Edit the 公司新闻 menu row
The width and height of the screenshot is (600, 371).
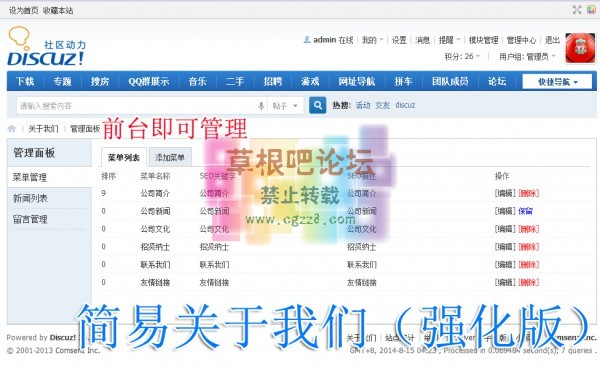[505, 211]
